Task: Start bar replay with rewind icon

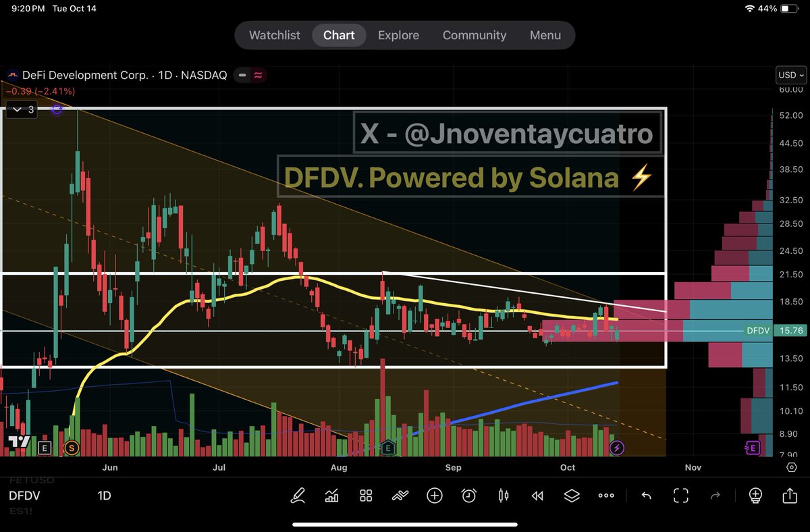Action: coord(537,496)
